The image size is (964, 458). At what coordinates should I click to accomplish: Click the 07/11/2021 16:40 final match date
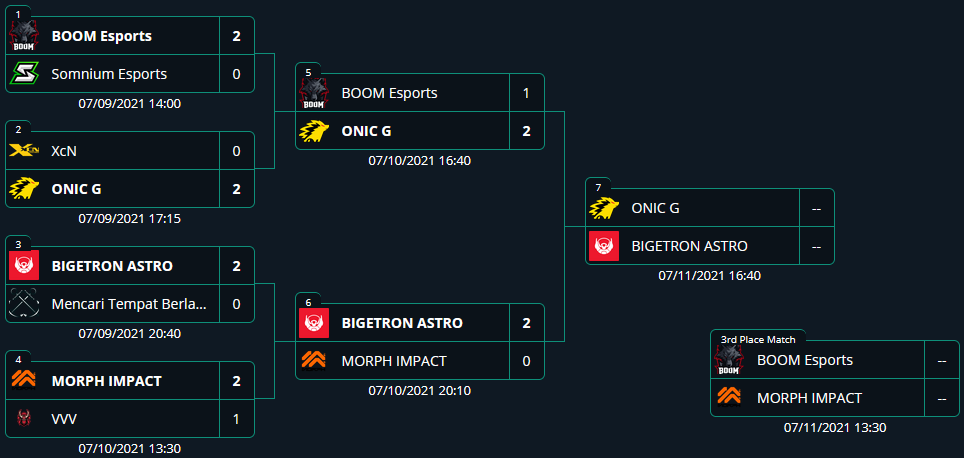pos(709,276)
